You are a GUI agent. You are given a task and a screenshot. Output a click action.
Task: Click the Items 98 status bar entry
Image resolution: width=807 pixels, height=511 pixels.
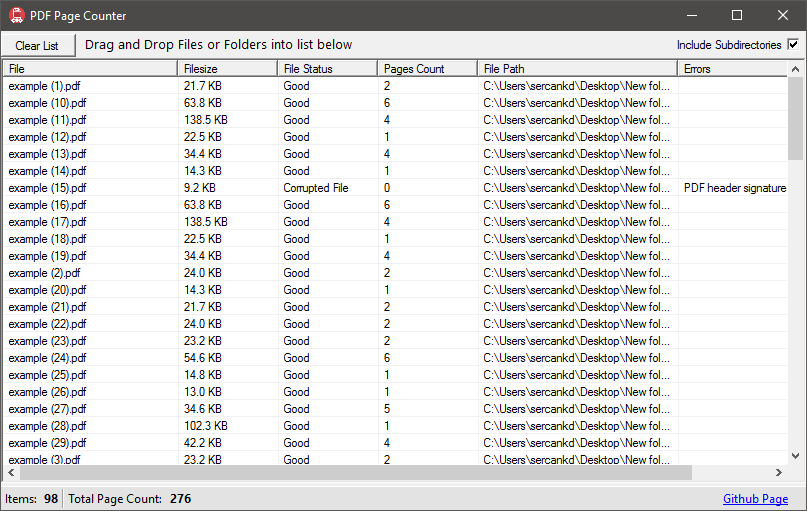[x=31, y=499]
